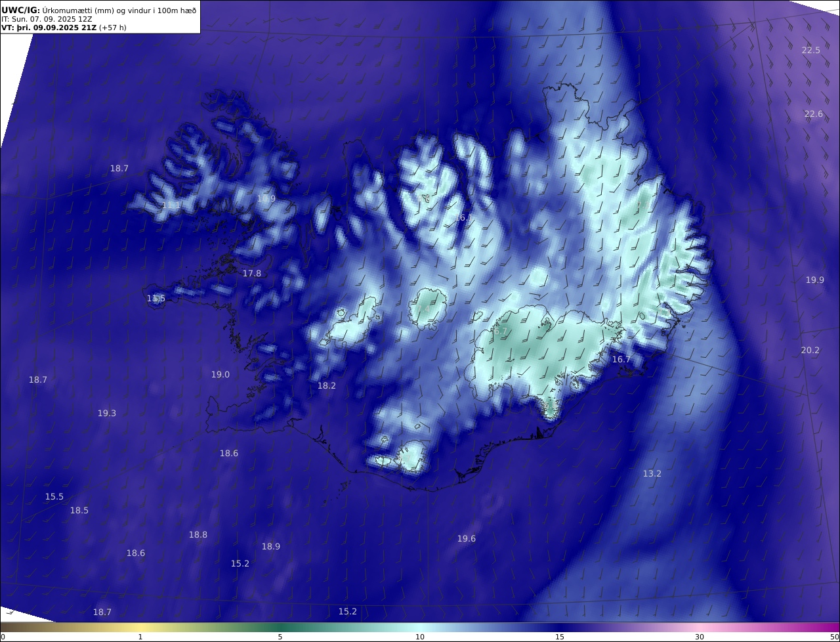
Task: Click the colorbar tick label 50
Action: tap(835, 637)
